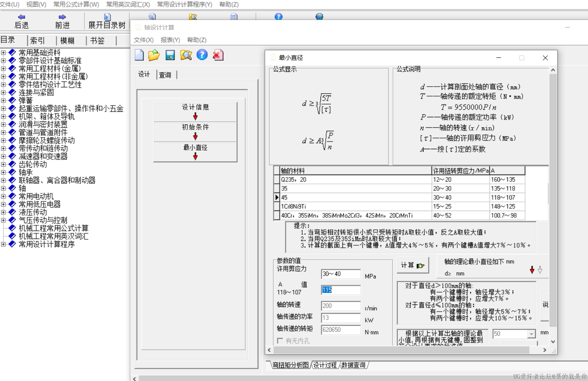Click the floppy disk save icon
The width and height of the screenshot is (588, 381).
click(170, 55)
